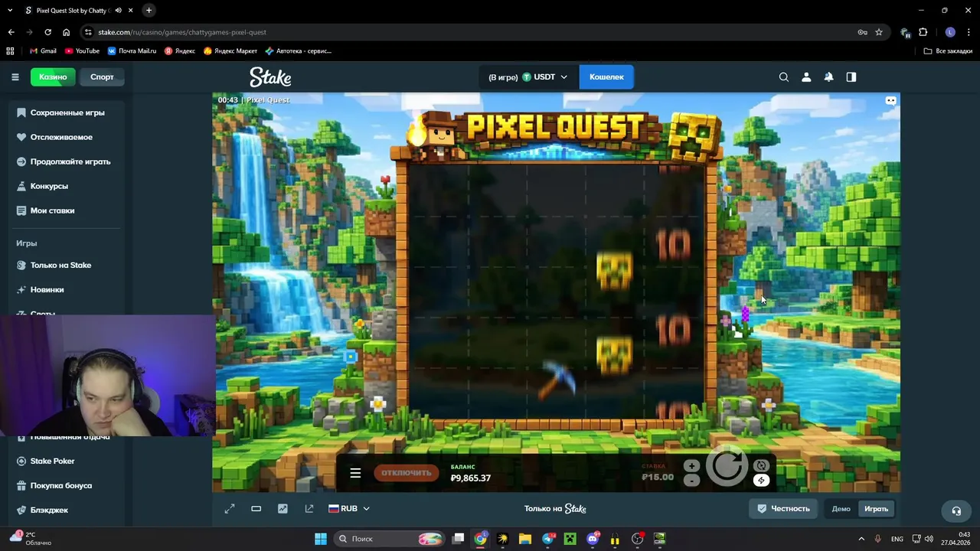Pop out the game window

309,509
